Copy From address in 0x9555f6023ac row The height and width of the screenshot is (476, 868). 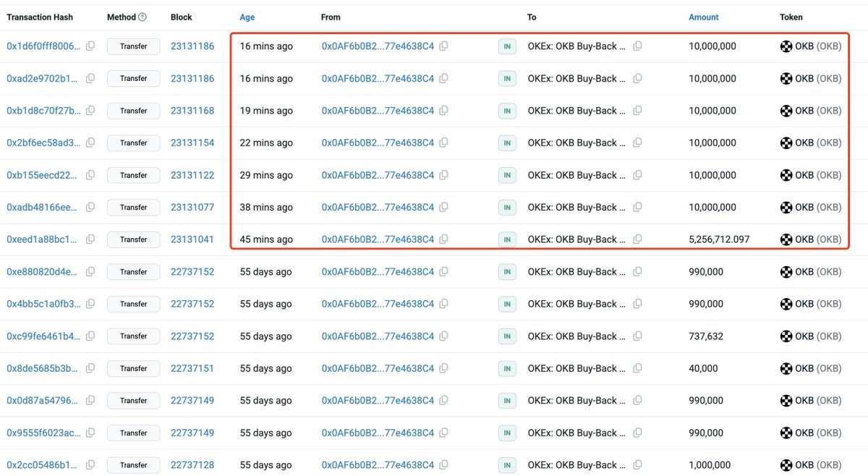(443, 433)
